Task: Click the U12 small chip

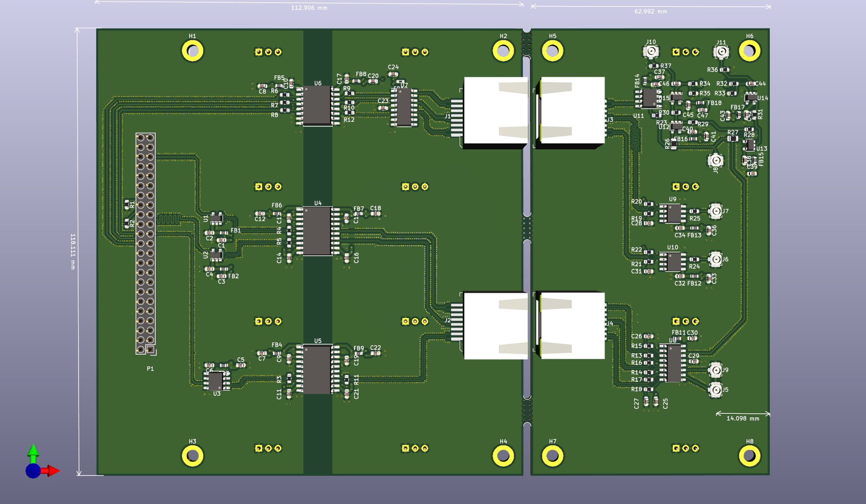Action: point(676,126)
